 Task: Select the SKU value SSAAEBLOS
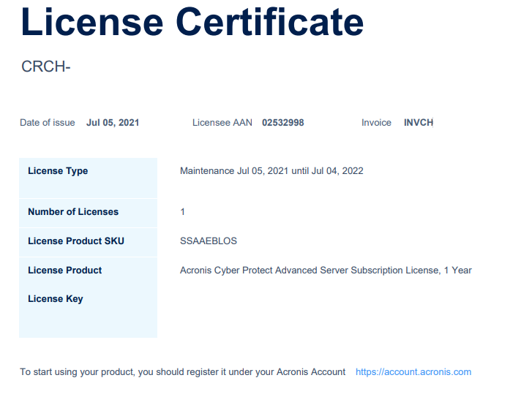(209, 241)
